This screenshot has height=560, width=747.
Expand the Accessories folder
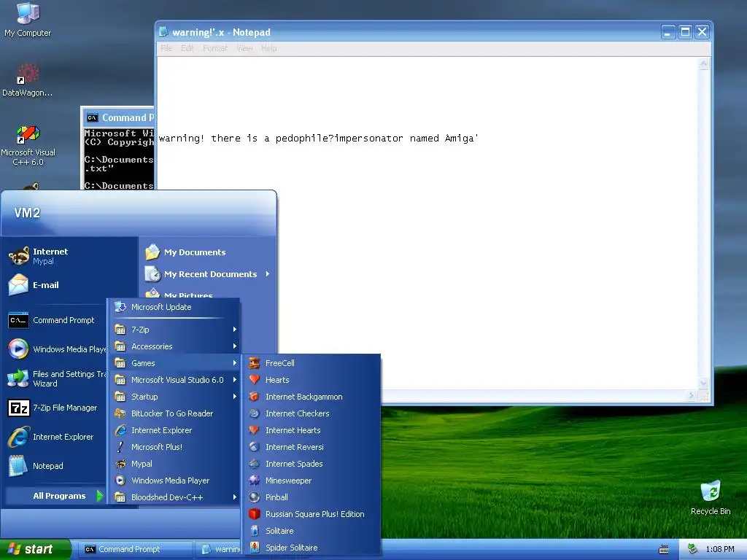click(174, 346)
